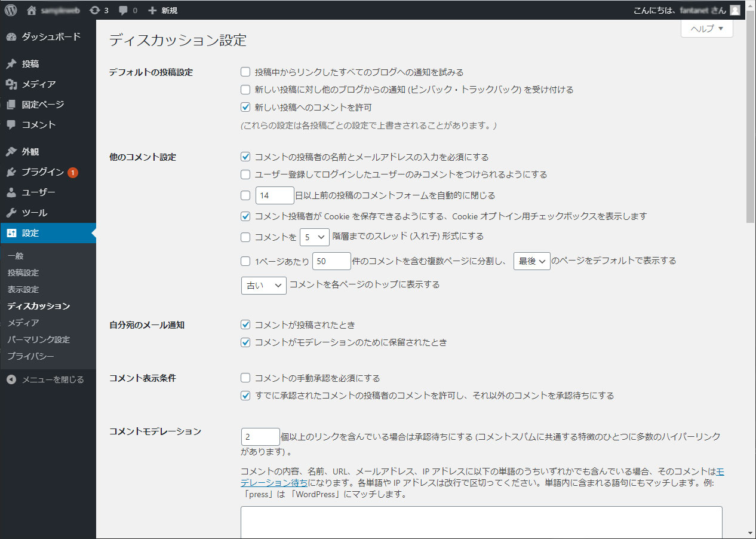Uncheck 新しい投稿へのコメントを許可

(245, 108)
